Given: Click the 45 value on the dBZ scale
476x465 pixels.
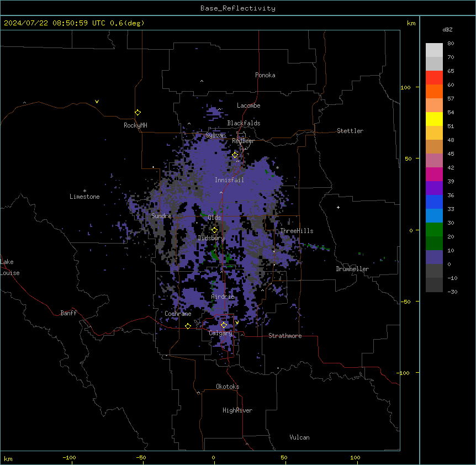Looking at the screenshot, I should 451,154.
